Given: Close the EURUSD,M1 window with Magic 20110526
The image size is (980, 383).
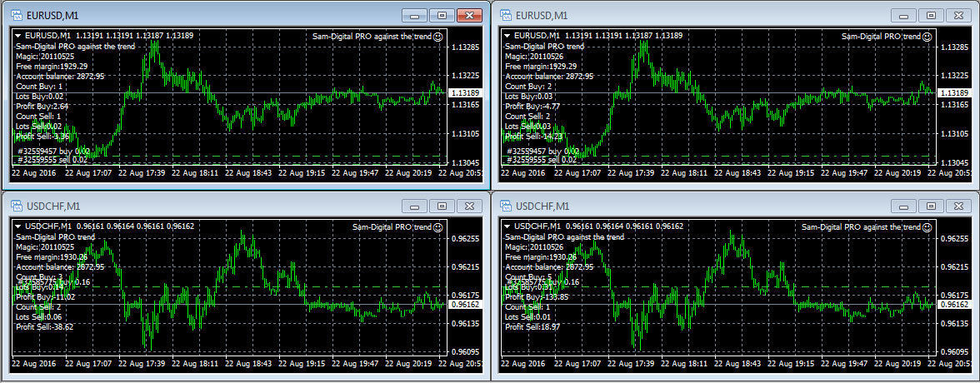Looking at the screenshot, I should click(x=958, y=16).
